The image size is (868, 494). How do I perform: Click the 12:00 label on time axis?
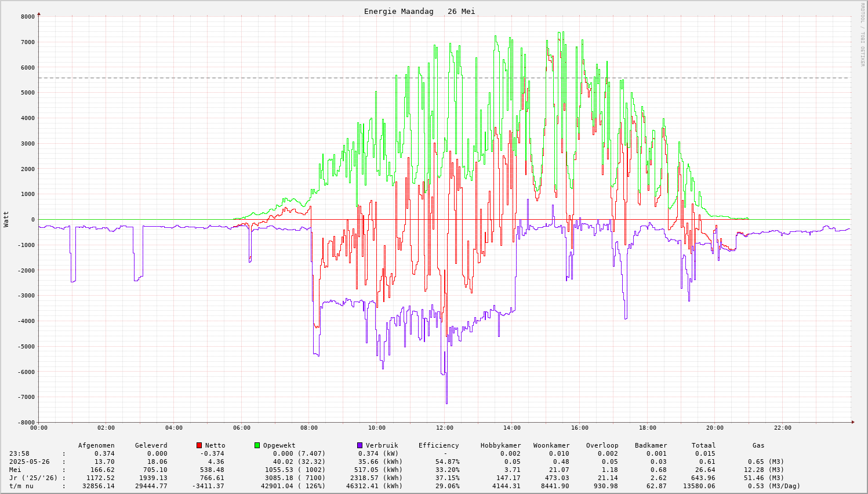pyautogui.click(x=444, y=428)
